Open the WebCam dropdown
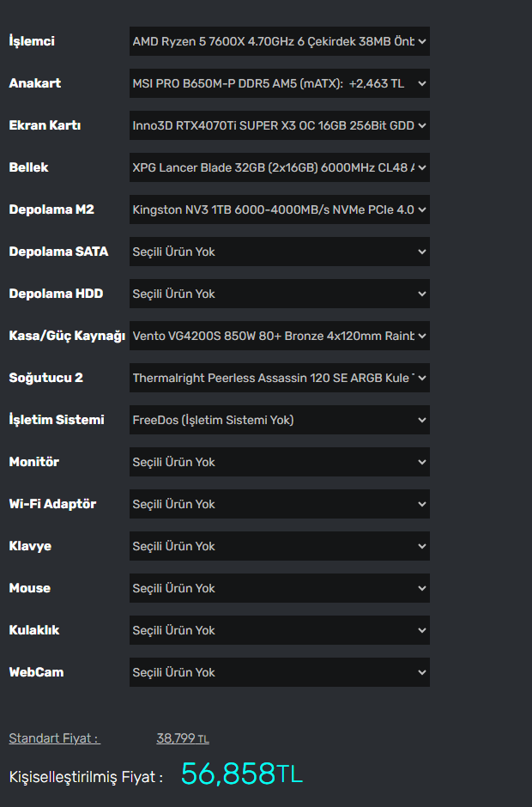Viewport: 532px width, 807px height. pos(279,672)
